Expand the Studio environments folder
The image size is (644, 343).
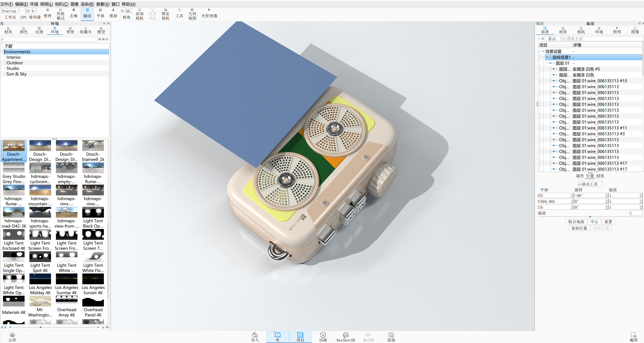point(5,68)
